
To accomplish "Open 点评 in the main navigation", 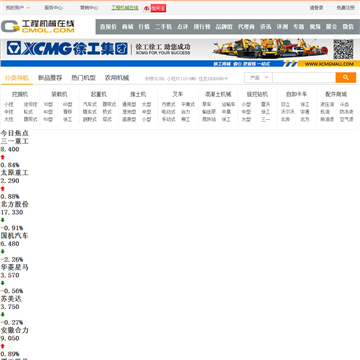I will tap(183, 27).
